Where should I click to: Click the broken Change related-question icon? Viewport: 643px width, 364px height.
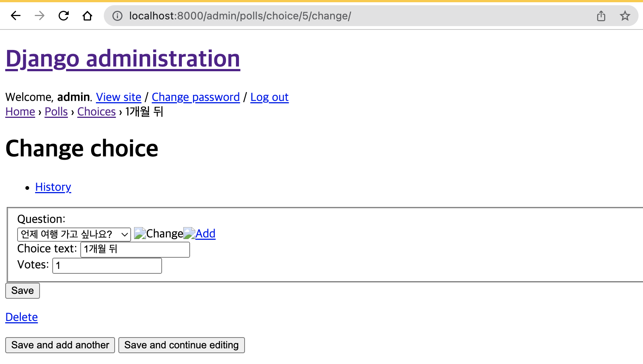[140, 233]
